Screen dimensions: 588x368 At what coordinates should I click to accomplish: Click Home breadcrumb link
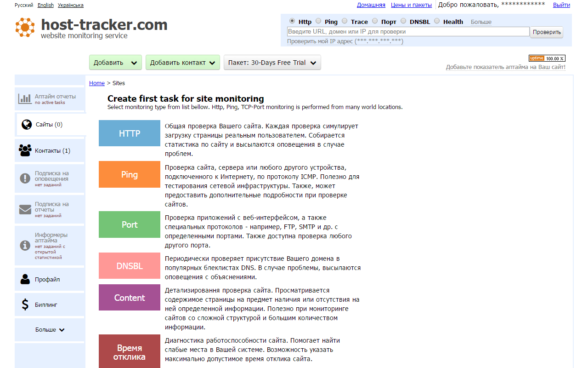[x=97, y=83]
